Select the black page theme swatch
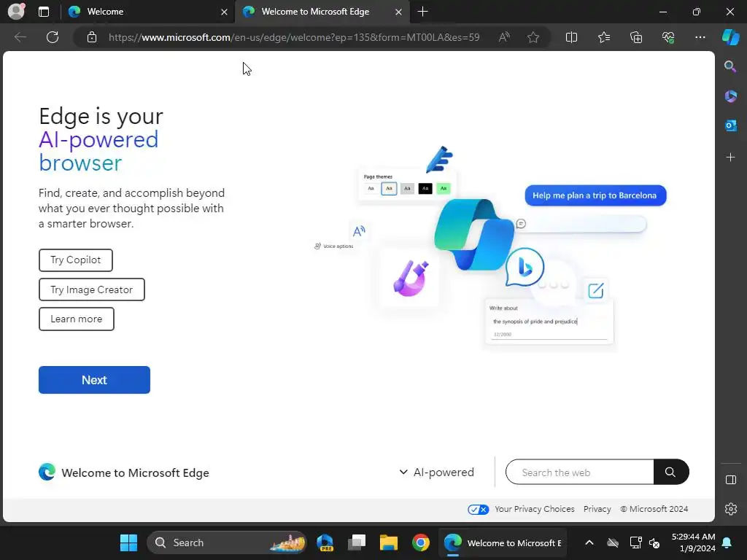747x560 pixels. (425, 189)
